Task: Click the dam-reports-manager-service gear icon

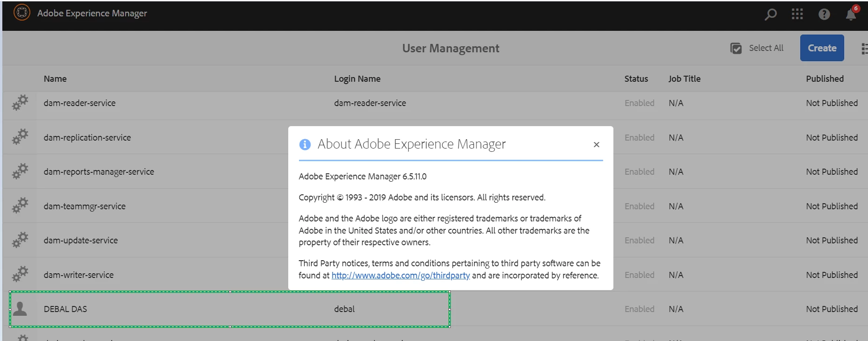Action: [20, 171]
